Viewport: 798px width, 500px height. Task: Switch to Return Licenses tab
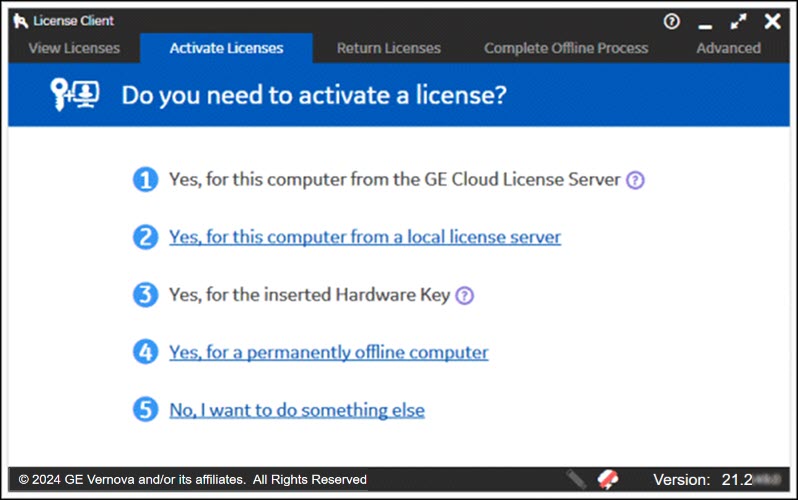coord(389,48)
